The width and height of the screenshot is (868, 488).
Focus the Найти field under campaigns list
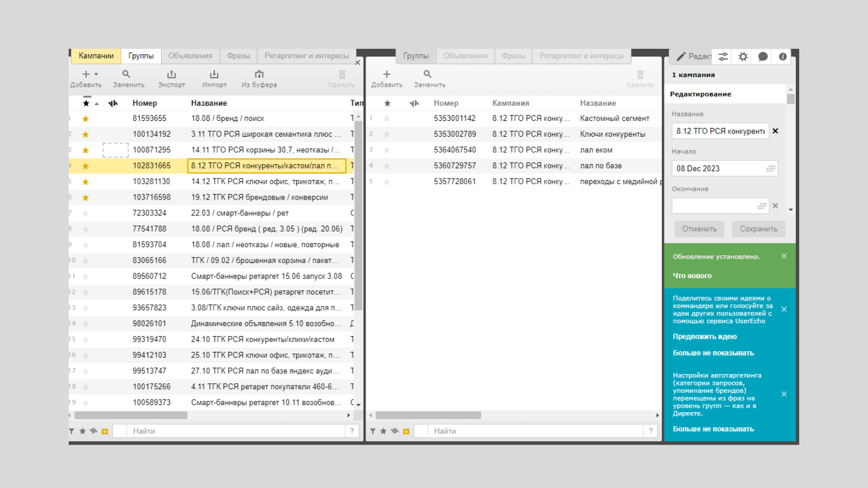point(236,431)
